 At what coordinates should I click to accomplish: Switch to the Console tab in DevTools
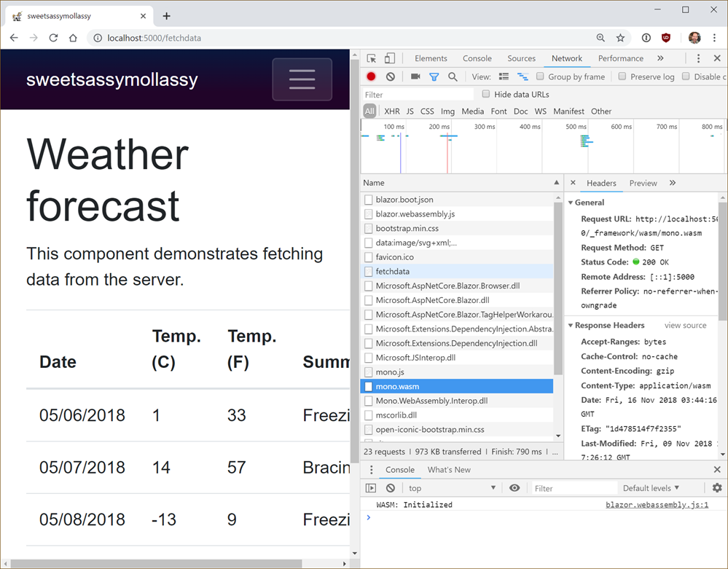[477, 58]
